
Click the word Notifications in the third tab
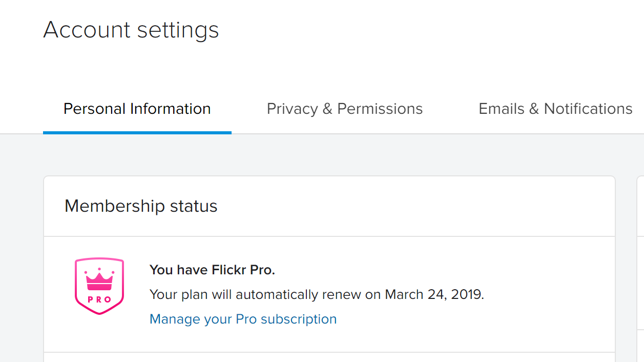(588, 109)
